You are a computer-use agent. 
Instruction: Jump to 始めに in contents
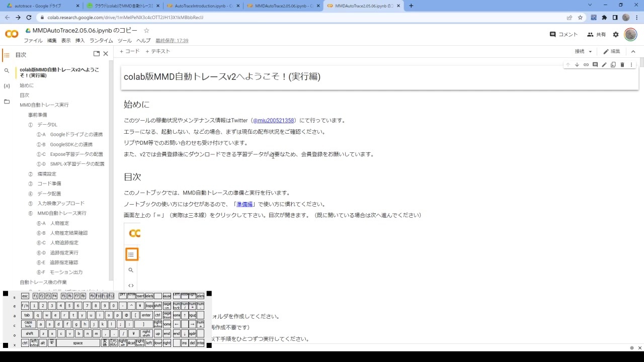pyautogui.click(x=27, y=85)
